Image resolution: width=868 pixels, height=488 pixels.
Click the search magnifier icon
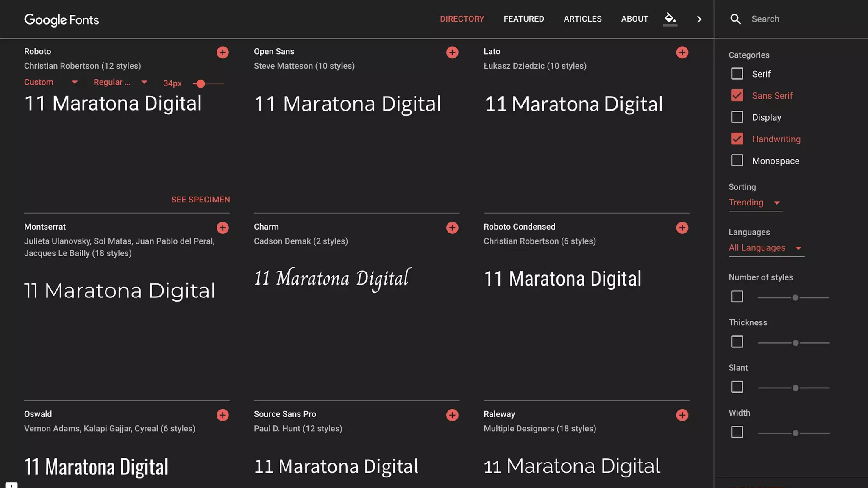[735, 19]
